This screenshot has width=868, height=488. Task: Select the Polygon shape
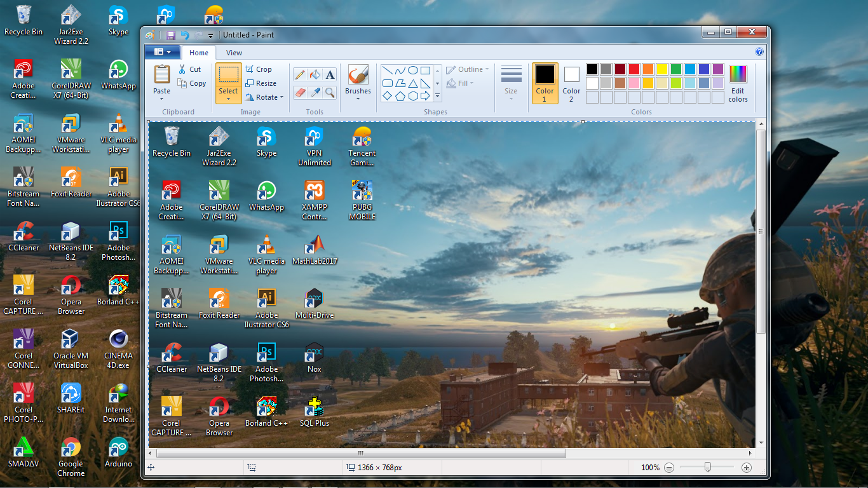point(400,83)
